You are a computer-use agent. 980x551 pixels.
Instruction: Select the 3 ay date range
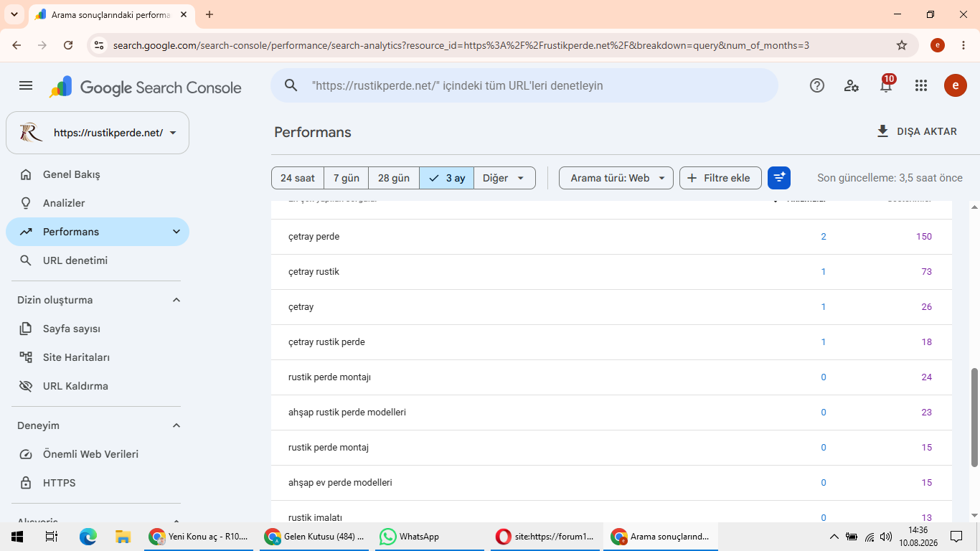447,178
